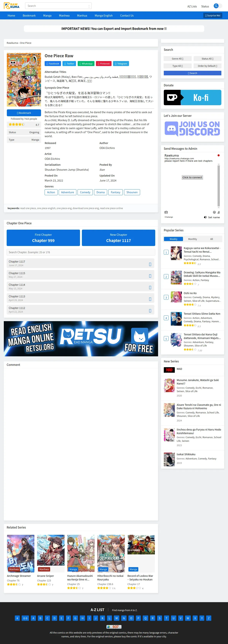Toggle dark mode switch
The height and width of the screenshot is (644, 228).
pos(218,6)
